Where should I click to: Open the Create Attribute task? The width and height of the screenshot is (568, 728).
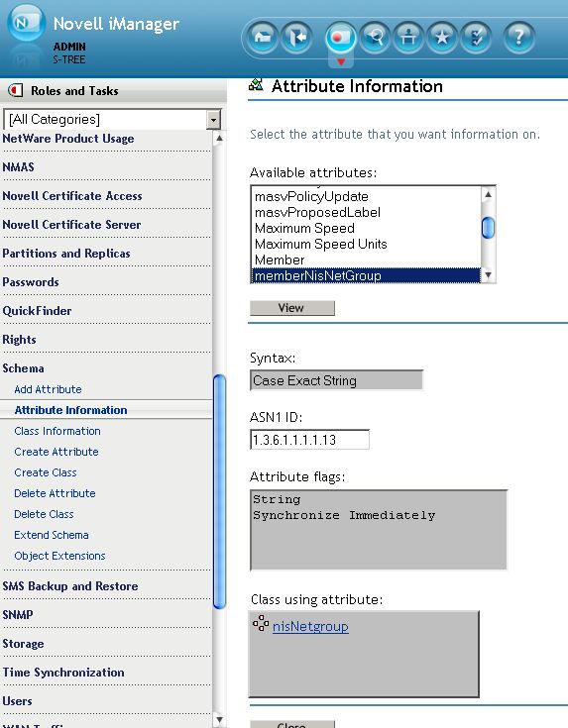pyautogui.click(x=57, y=453)
